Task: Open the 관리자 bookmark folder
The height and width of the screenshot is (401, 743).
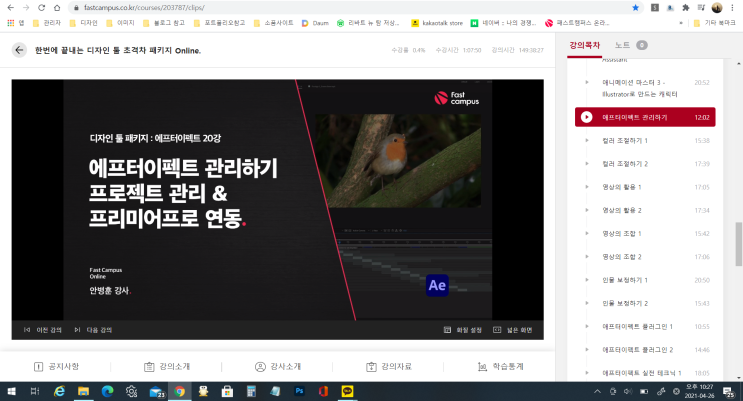Action: point(47,23)
